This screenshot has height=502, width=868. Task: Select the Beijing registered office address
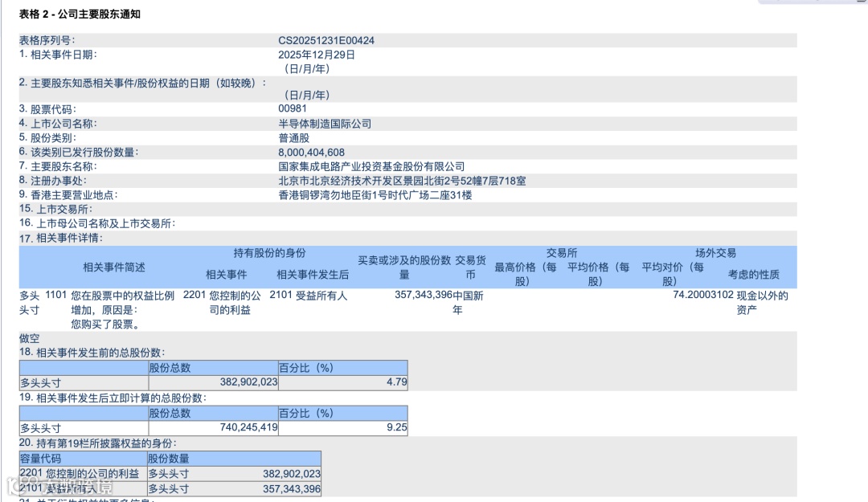402,181
